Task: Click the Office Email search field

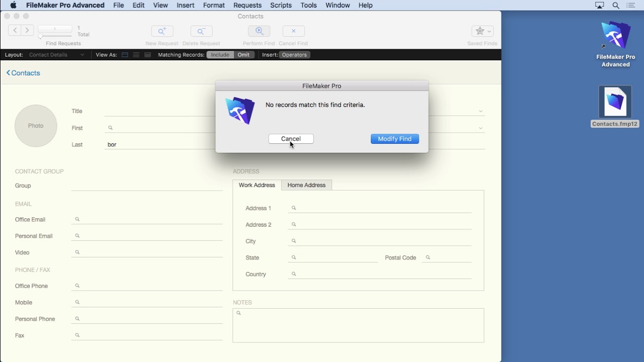Action: [x=147, y=219]
